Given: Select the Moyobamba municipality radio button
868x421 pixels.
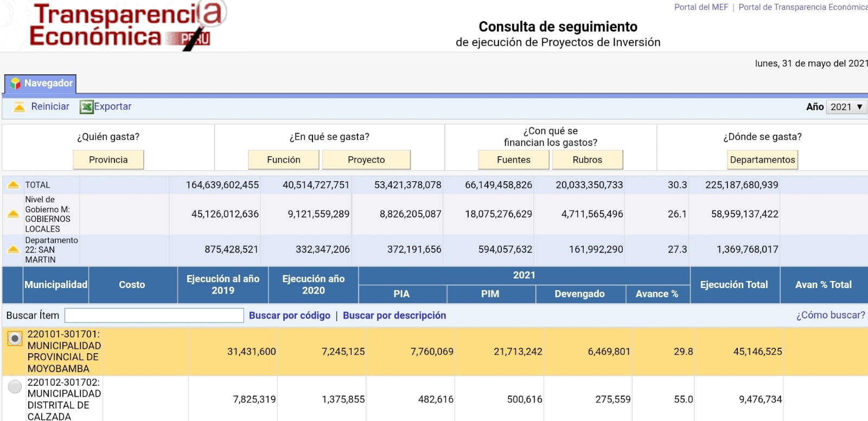Looking at the screenshot, I should [x=15, y=339].
